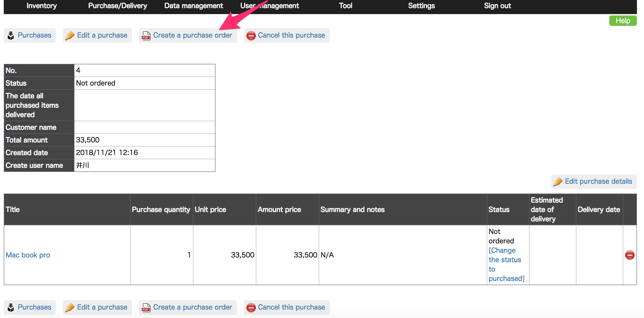Click the Not ordered value in details table
The height and width of the screenshot is (318, 644).
click(96, 83)
